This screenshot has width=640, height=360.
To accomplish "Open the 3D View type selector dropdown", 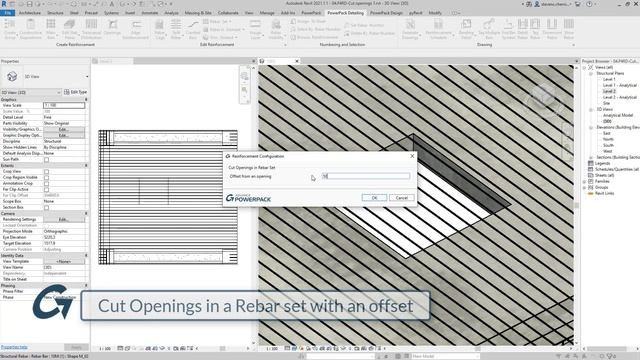I will pos(87,77).
